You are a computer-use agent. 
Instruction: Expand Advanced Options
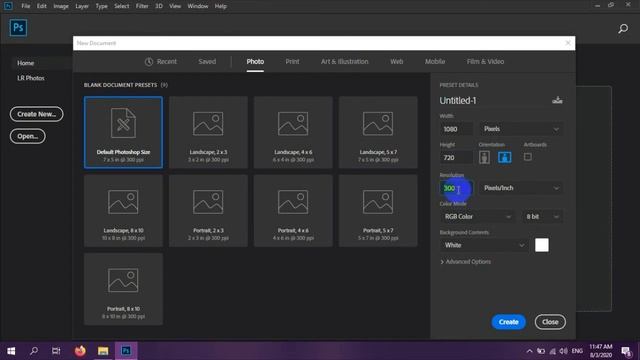point(465,262)
